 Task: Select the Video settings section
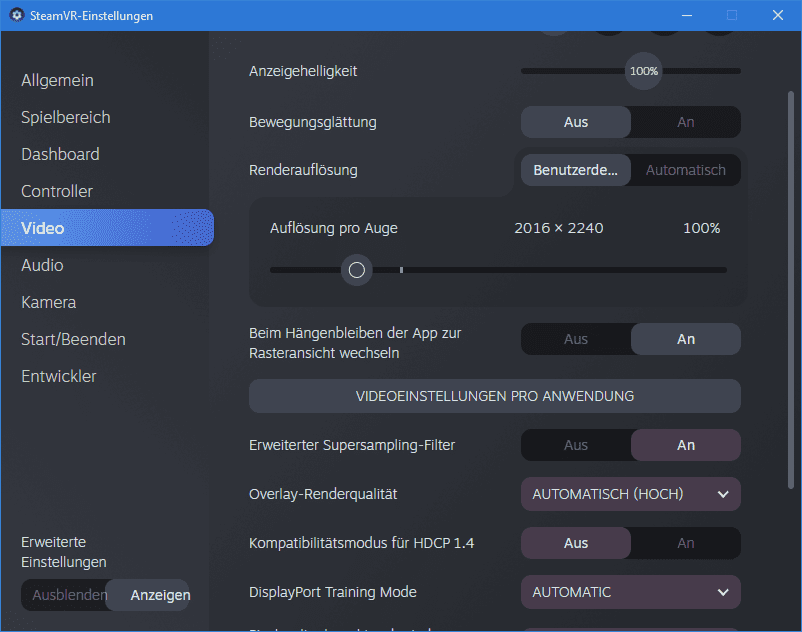click(107, 228)
